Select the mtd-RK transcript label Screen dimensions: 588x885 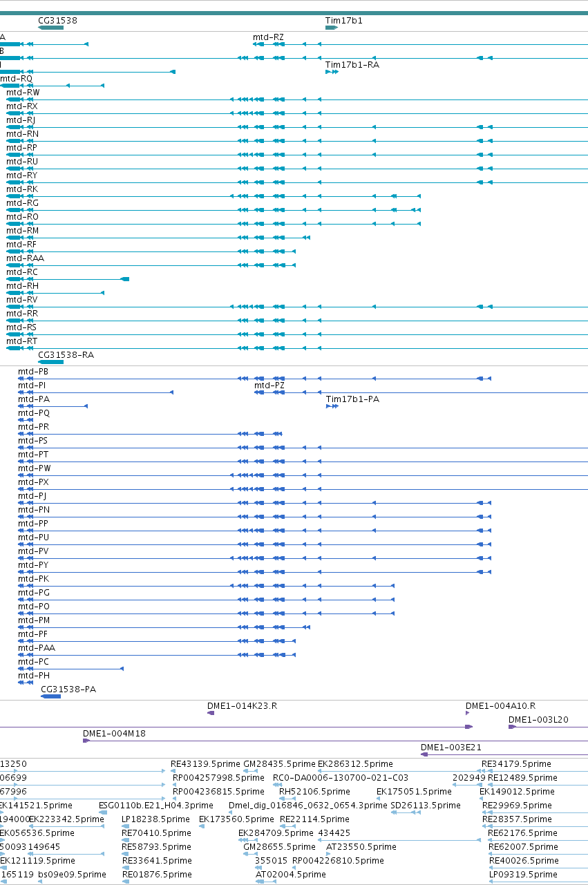pos(22,189)
